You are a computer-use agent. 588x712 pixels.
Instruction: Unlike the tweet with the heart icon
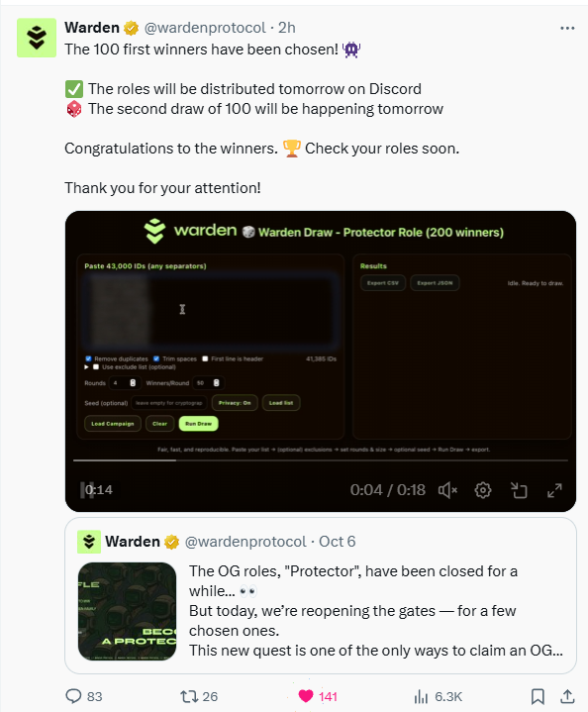point(306,695)
